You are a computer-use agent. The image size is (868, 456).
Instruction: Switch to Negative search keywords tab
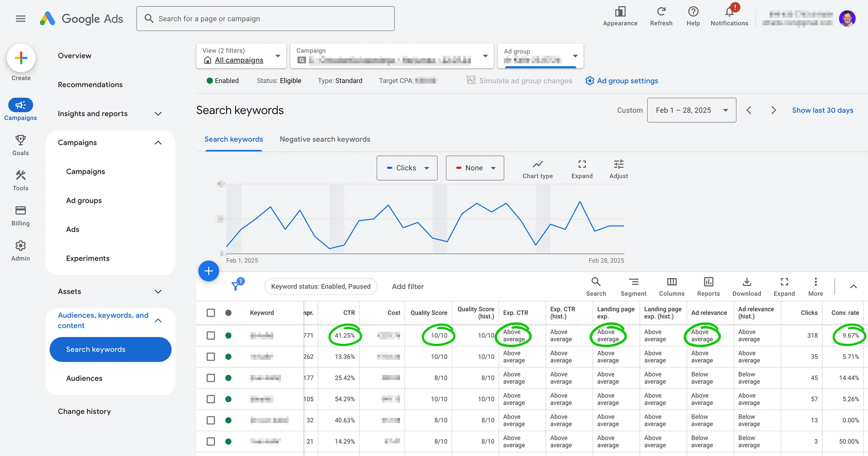point(325,139)
